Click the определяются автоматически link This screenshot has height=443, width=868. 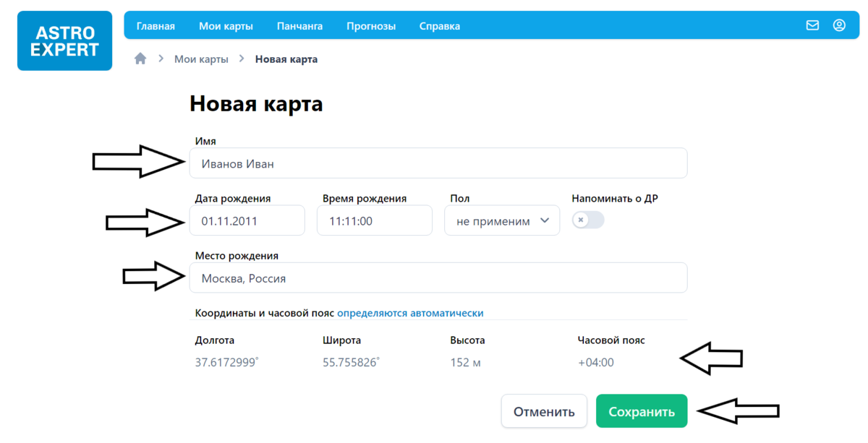coord(410,313)
